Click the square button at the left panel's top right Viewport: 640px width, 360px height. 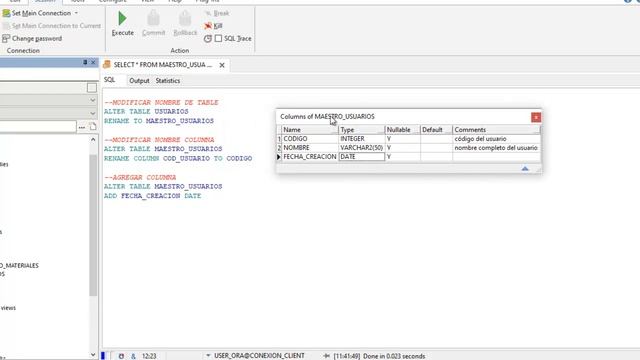pyautogui.click(x=92, y=88)
